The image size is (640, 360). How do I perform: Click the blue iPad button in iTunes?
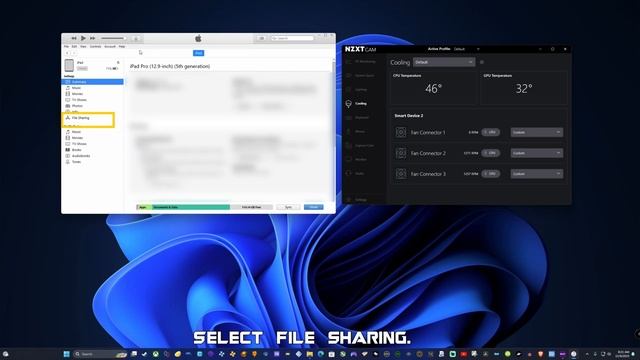click(198, 53)
